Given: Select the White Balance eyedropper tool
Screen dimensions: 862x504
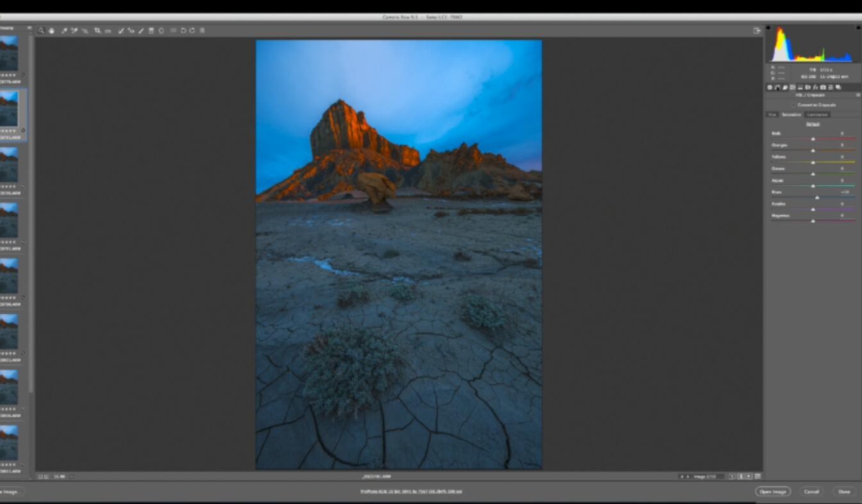Looking at the screenshot, I should [64, 31].
